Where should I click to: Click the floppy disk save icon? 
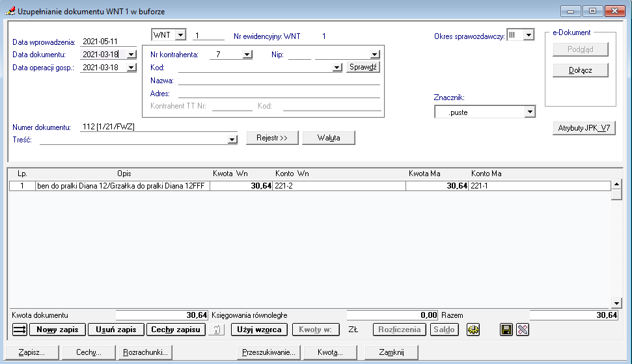point(506,330)
